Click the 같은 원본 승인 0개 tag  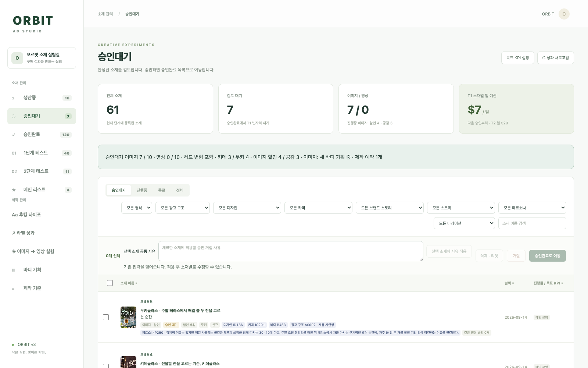(477, 333)
